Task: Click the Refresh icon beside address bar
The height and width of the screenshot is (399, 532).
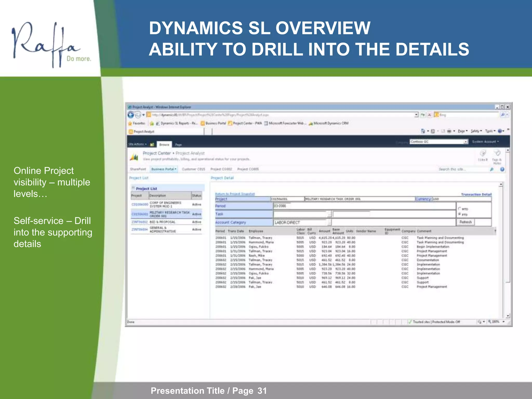Action: click(x=423, y=115)
